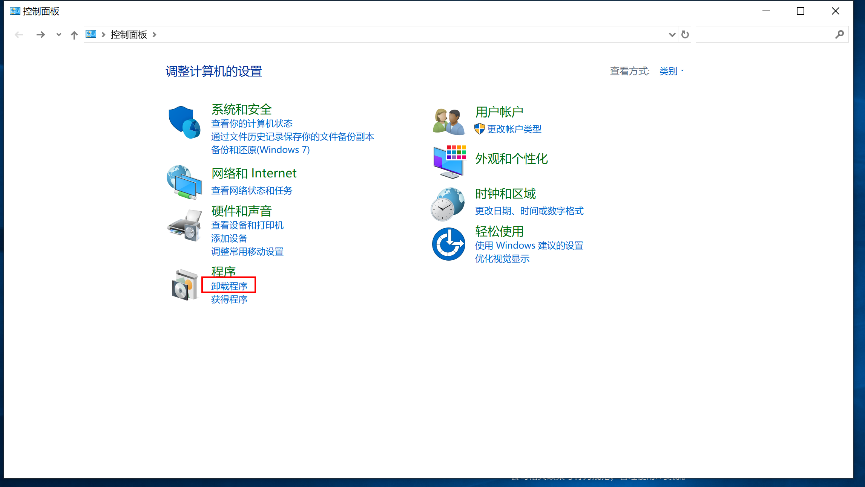Viewport: 865px width, 487px height.
Task: Go up one level with up arrow
Action: click(x=74, y=34)
